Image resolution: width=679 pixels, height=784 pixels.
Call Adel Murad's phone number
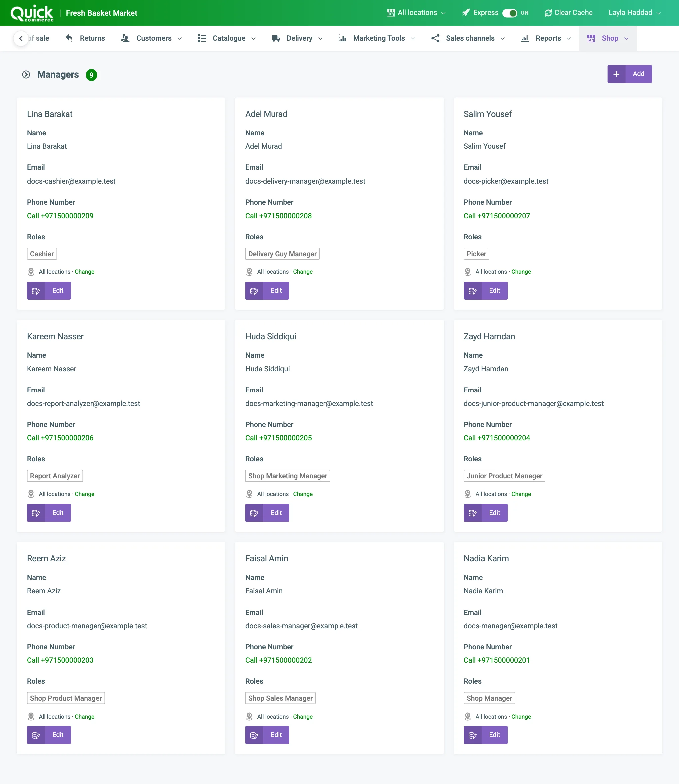click(279, 216)
